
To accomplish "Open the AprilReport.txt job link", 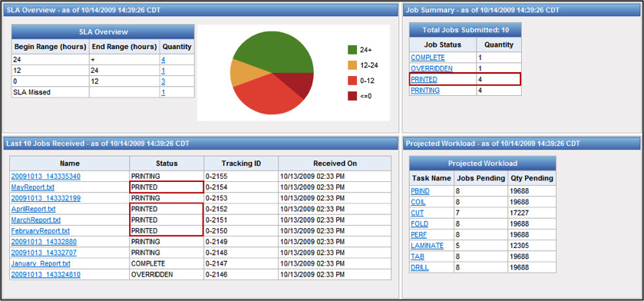I will point(33,209).
